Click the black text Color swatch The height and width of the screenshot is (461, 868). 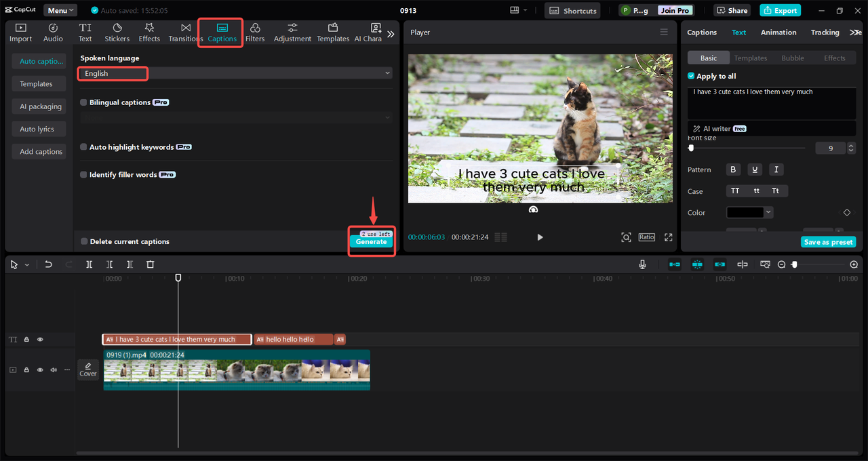tap(745, 213)
